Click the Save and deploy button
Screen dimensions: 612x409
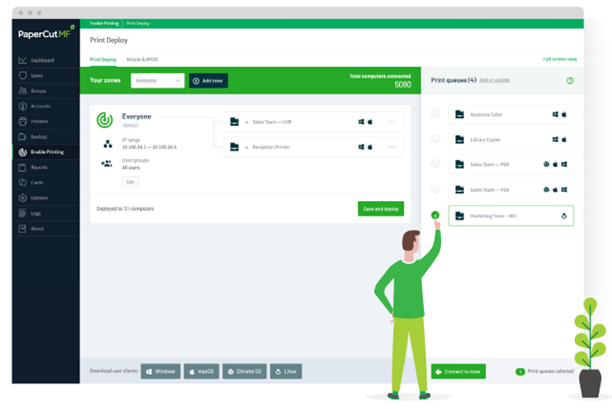(380, 208)
